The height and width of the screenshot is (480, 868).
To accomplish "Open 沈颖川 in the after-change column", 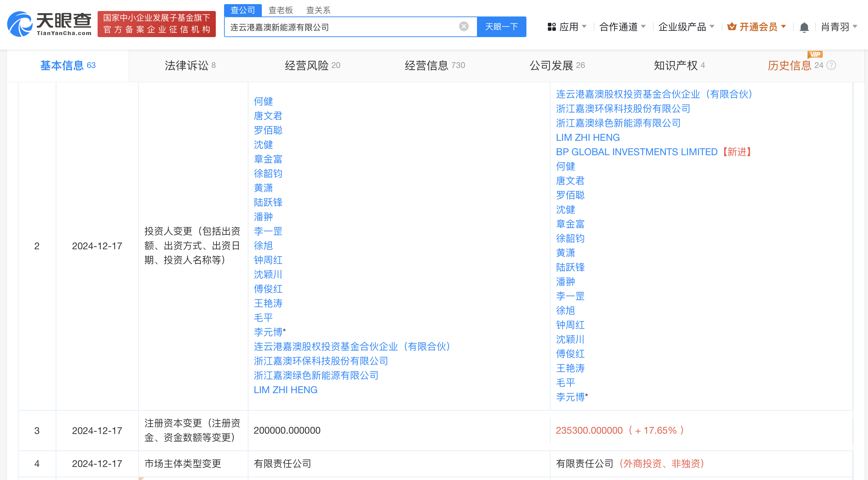I will click(x=570, y=339).
